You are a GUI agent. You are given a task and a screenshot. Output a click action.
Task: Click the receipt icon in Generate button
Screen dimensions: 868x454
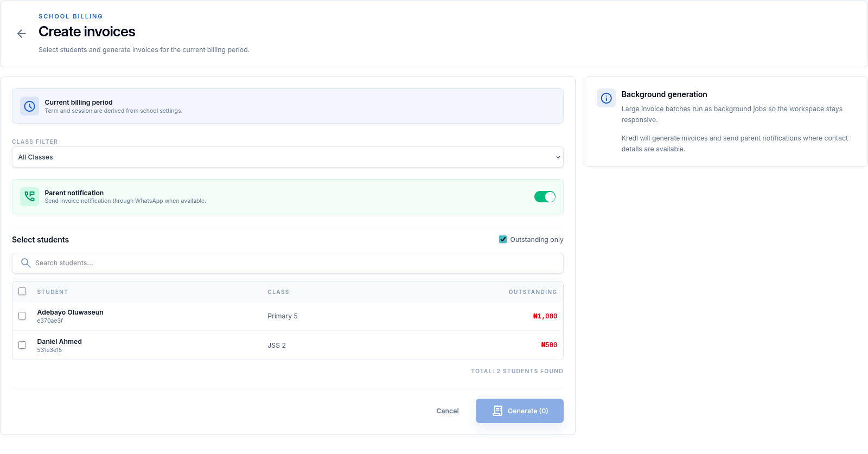[x=497, y=411]
